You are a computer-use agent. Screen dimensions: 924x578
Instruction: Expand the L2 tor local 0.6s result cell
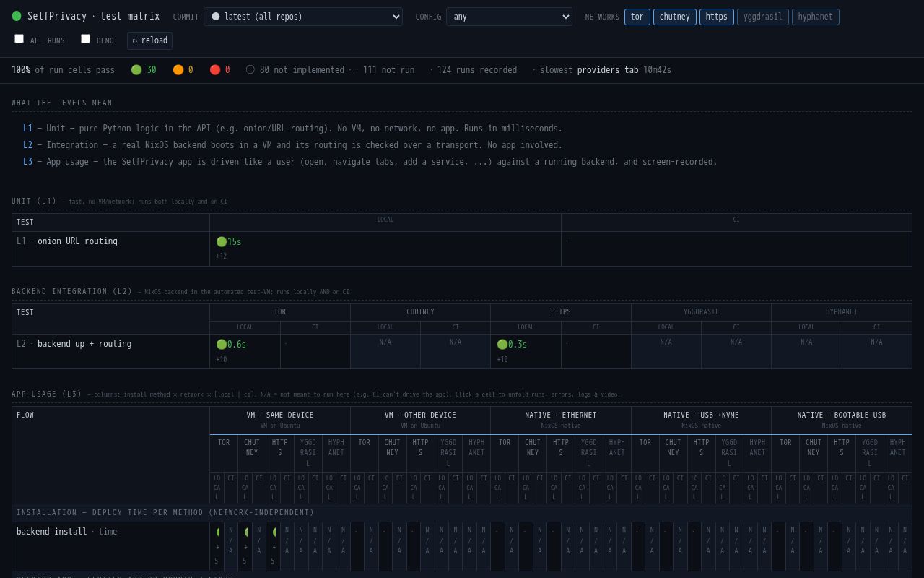click(245, 351)
